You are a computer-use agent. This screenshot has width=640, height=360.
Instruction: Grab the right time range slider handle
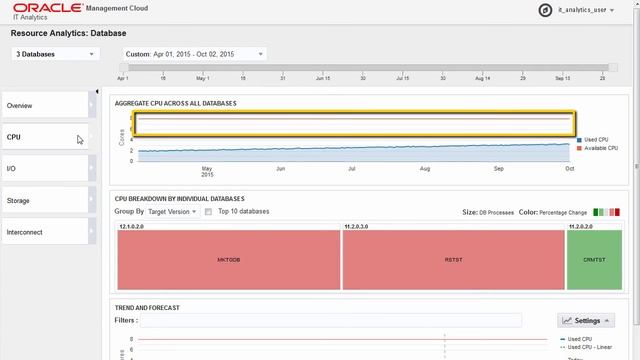[613, 67]
